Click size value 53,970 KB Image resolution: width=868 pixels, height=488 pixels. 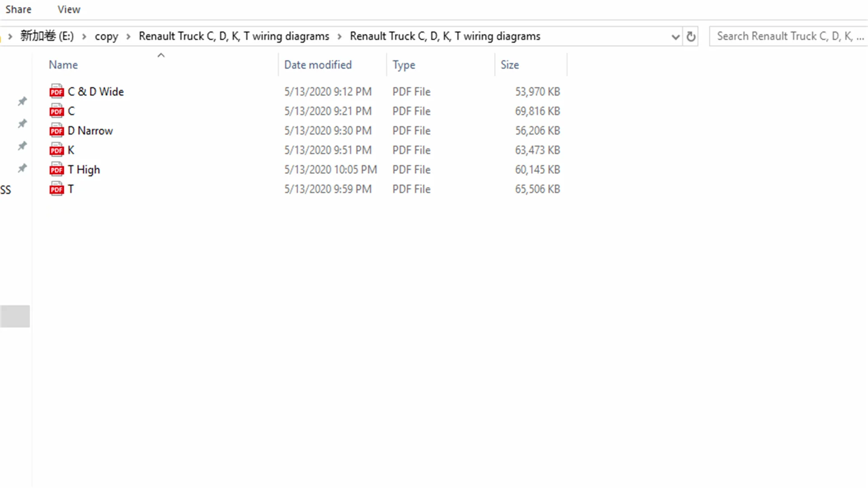point(538,91)
